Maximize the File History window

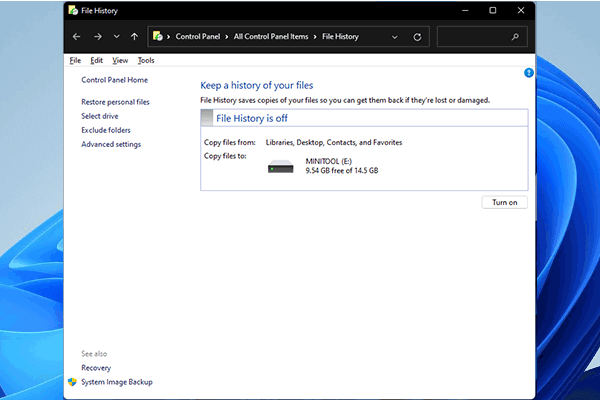coord(493,10)
